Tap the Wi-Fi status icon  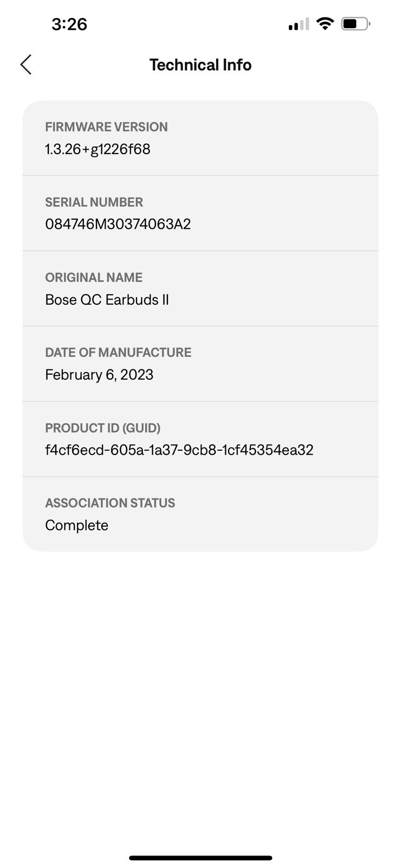tap(325, 24)
